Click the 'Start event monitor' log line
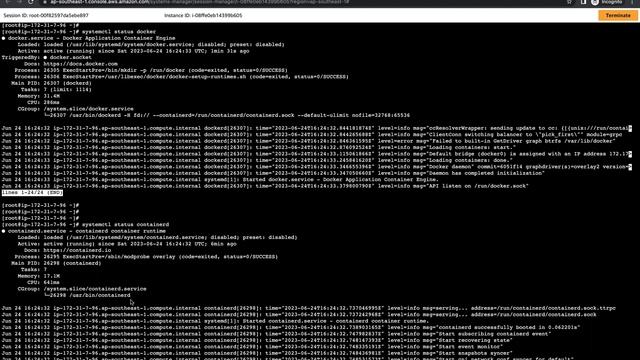640x360 pixels. coord(256,347)
